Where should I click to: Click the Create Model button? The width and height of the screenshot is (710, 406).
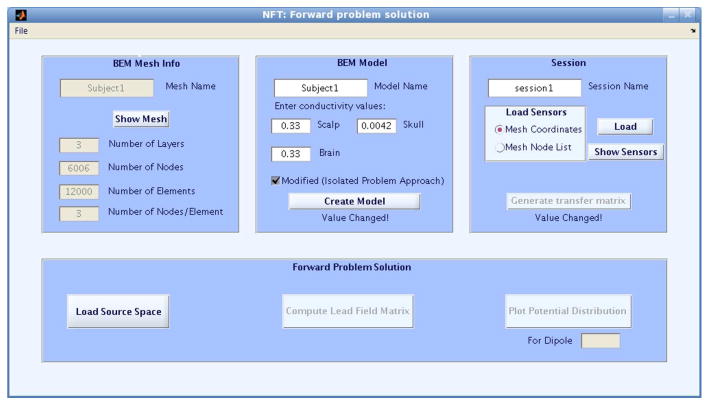(x=354, y=201)
